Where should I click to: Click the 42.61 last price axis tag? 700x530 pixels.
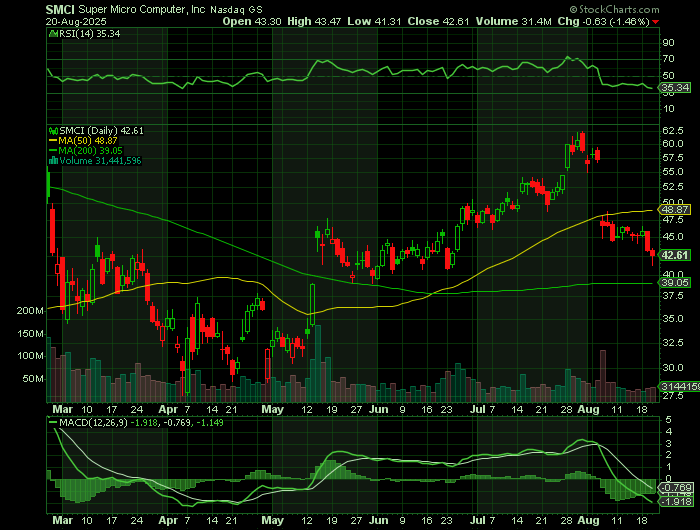click(x=675, y=255)
